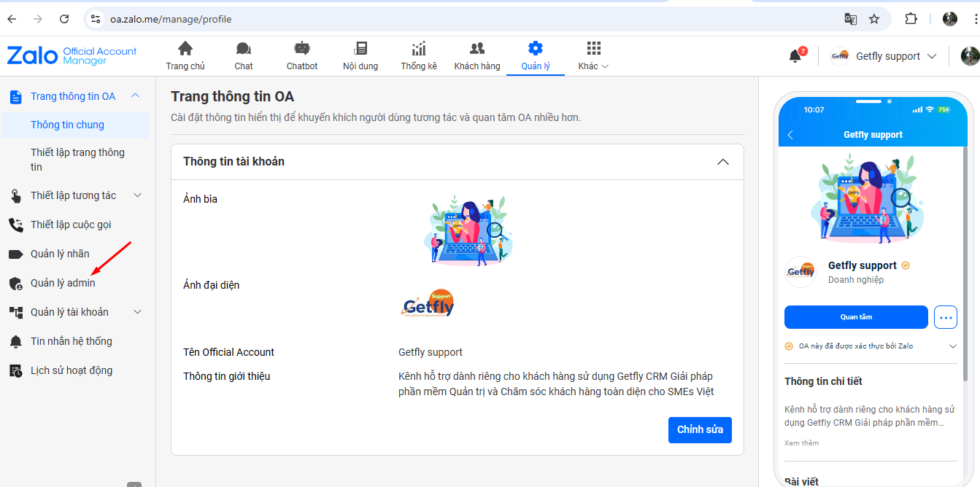
Task: Click the "Doanh nghiệp" label in preview
Action: point(856,280)
